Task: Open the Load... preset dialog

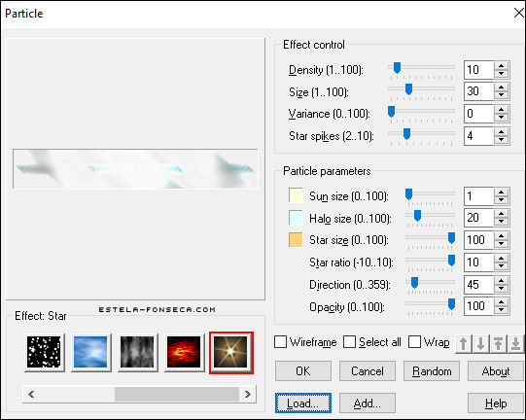Action: click(x=303, y=403)
